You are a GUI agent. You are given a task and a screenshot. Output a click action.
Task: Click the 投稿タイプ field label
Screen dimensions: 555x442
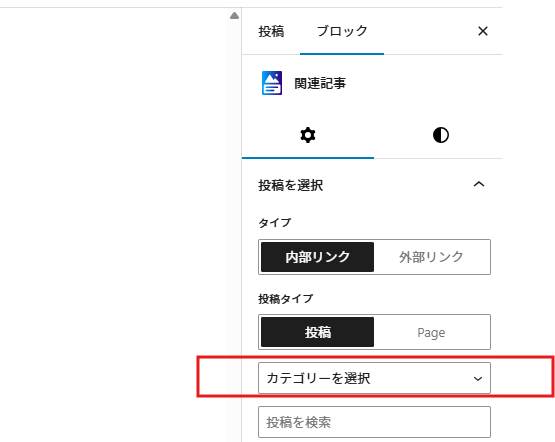click(x=286, y=299)
